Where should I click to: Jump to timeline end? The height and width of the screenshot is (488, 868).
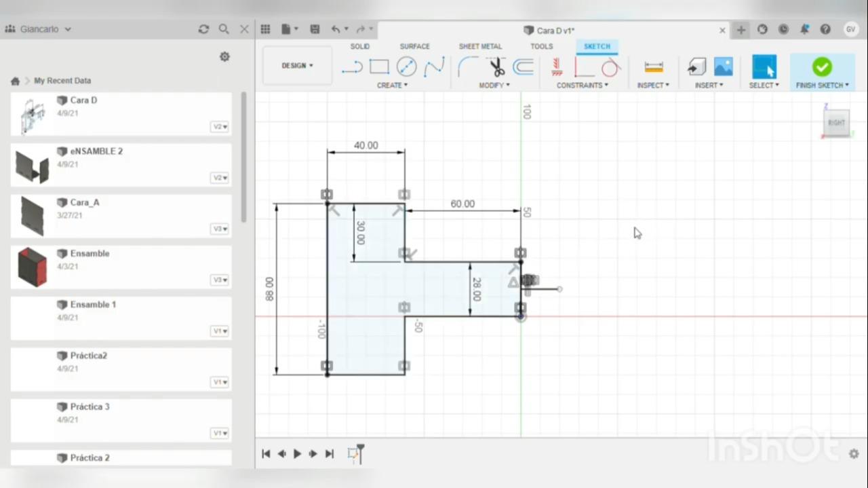pos(329,454)
